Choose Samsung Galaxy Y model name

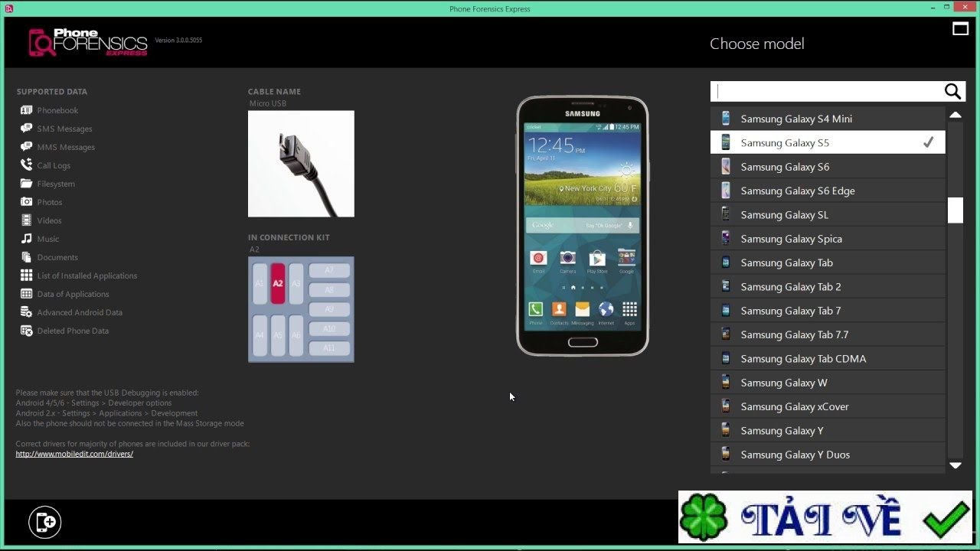click(x=782, y=431)
